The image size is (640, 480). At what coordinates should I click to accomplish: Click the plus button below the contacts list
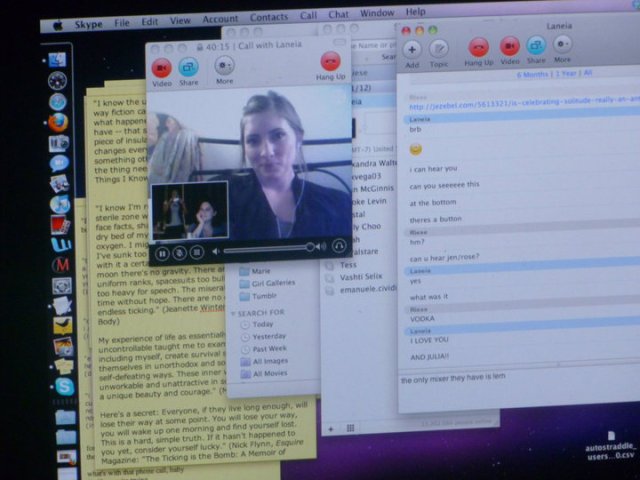(x=331, y=429)
